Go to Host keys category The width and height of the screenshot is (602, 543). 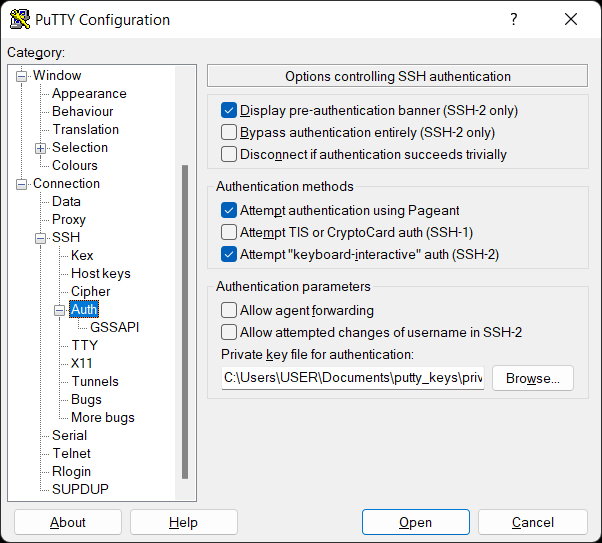pyautogui.click(x=100, y=273)
